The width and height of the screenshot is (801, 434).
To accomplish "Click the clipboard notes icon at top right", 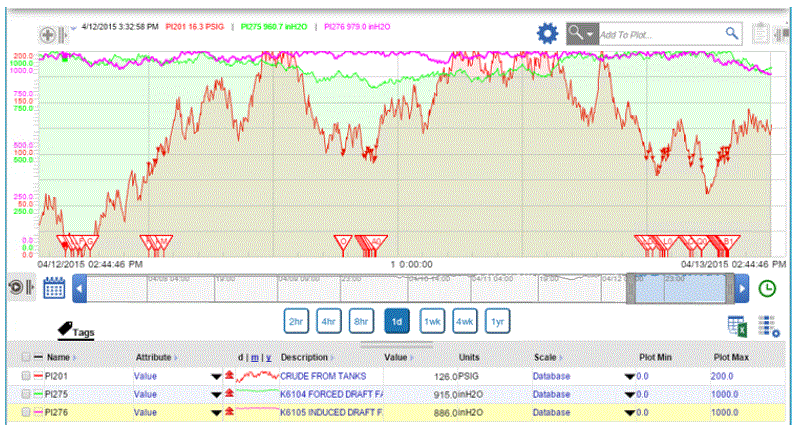I will click(760, 34).
